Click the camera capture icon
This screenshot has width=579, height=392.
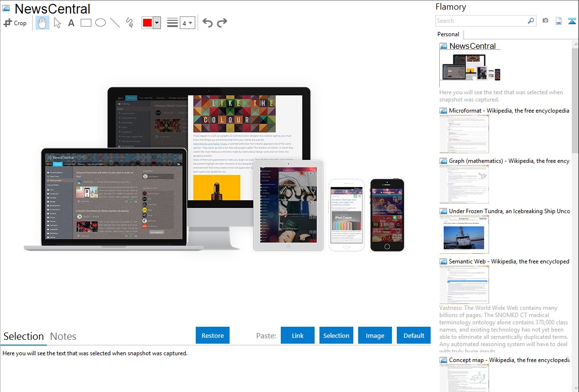pyautogui.click(x=545, y=21)
